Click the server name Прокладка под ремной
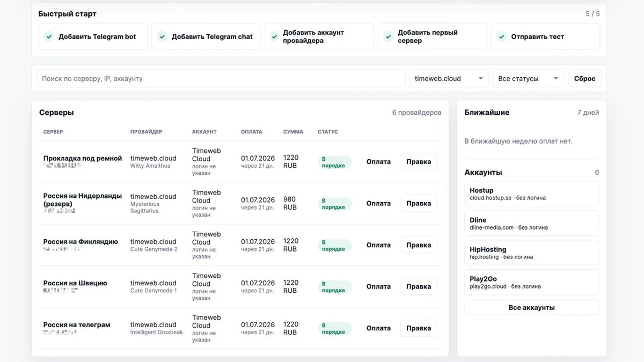The width and height of the screenshot is (644, 362). (83, 158)
